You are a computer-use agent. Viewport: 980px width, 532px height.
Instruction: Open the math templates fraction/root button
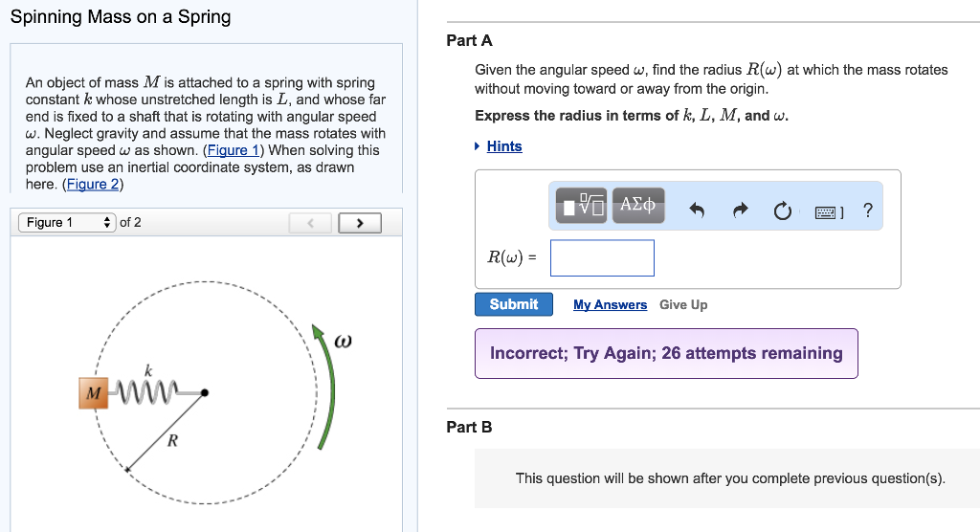pyautogui.click(x=585, y=206)
